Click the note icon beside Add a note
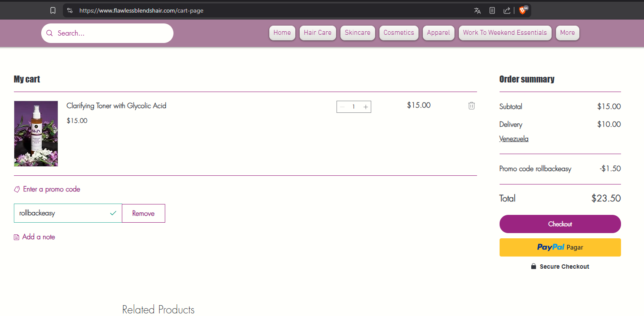Screen dimensions: 644x316 tap(16, 237)
